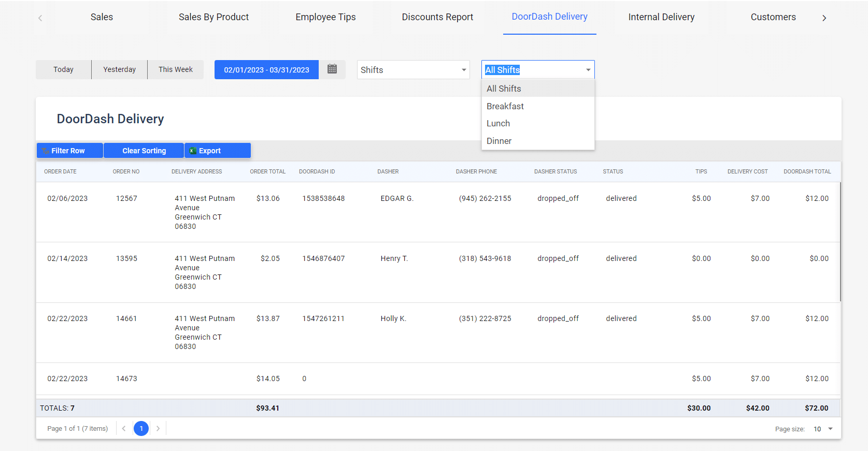Select dasher EDGAR G. cell
Viewport: 868px width, 451px height.
click(x=397, y=198)
